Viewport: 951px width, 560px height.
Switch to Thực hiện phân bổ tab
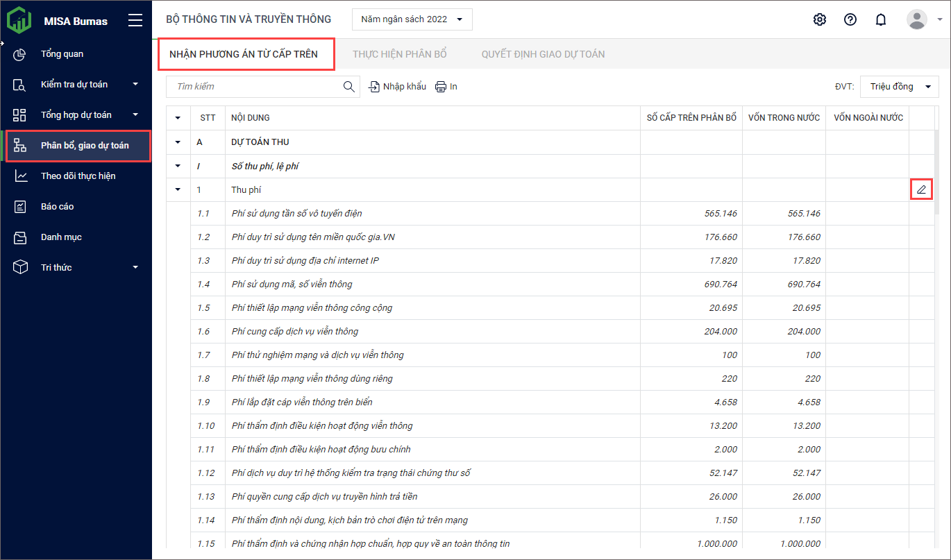tap(399, 54)
